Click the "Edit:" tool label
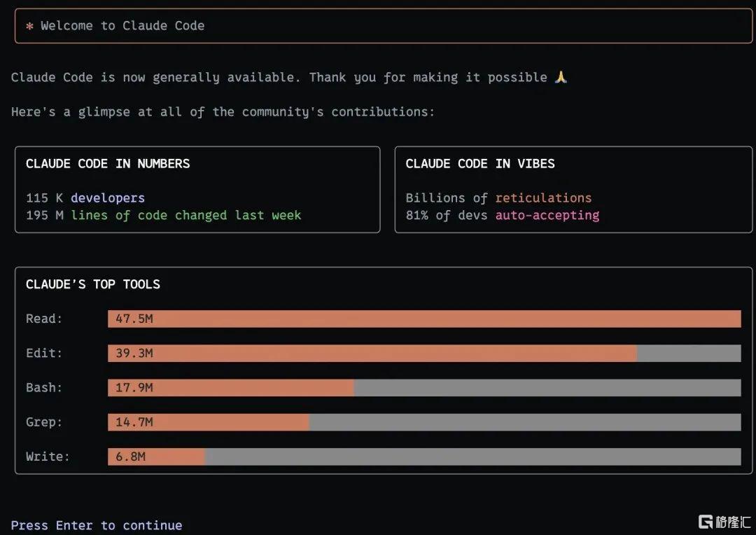Image resolution: width=756 pixels, height=535 pixels. (44, 353)
